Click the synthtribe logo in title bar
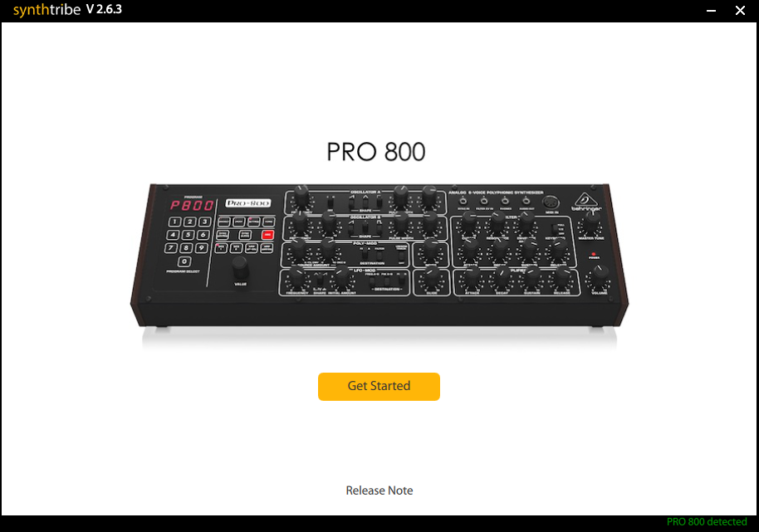 (47, 10)
